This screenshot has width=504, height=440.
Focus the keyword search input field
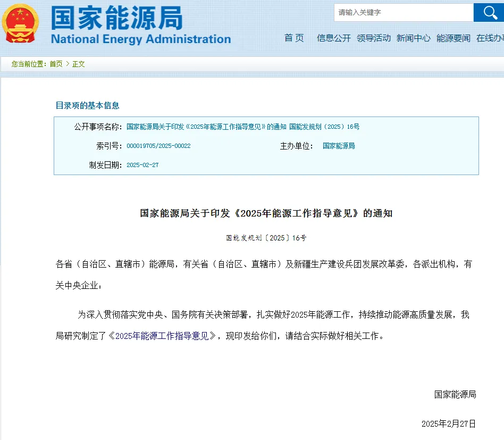coord(403,12)
